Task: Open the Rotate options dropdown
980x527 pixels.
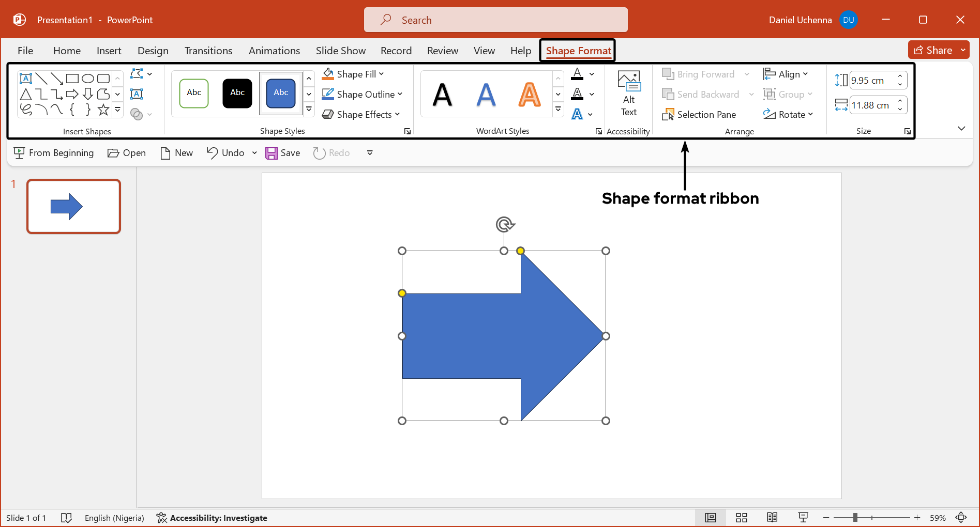Action: [809, 114]
